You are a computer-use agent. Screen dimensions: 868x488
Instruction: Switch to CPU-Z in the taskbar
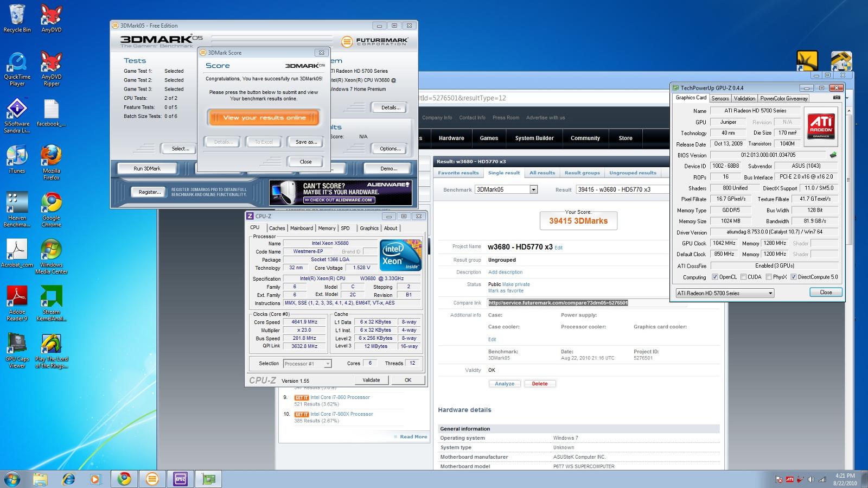tap(180, 479)
